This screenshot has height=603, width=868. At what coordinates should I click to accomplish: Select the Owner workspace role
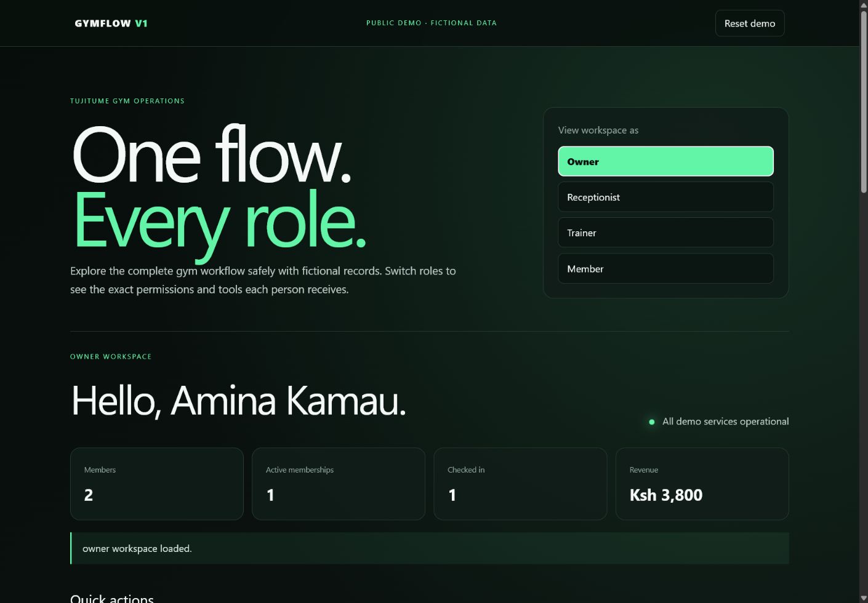(665, 161)
